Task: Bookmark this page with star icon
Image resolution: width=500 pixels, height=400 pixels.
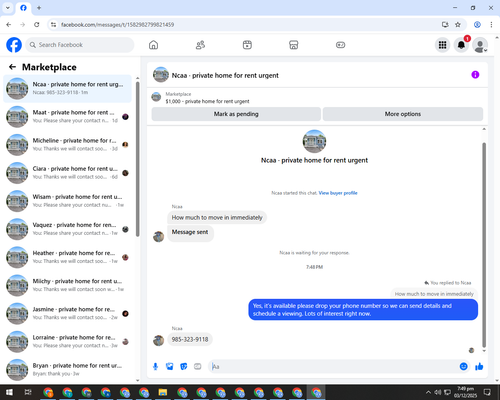Action: [458, 25]
